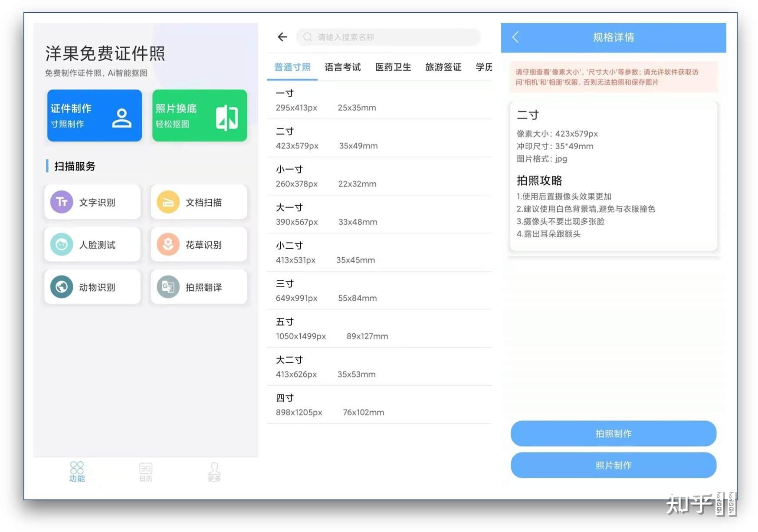Open the 人脸测试 service card

pos(92,245)
